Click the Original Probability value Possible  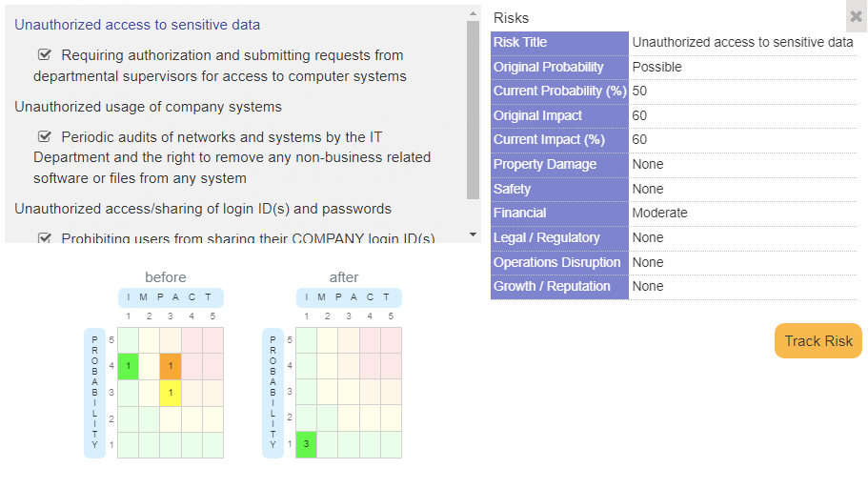tap(656, 67)
